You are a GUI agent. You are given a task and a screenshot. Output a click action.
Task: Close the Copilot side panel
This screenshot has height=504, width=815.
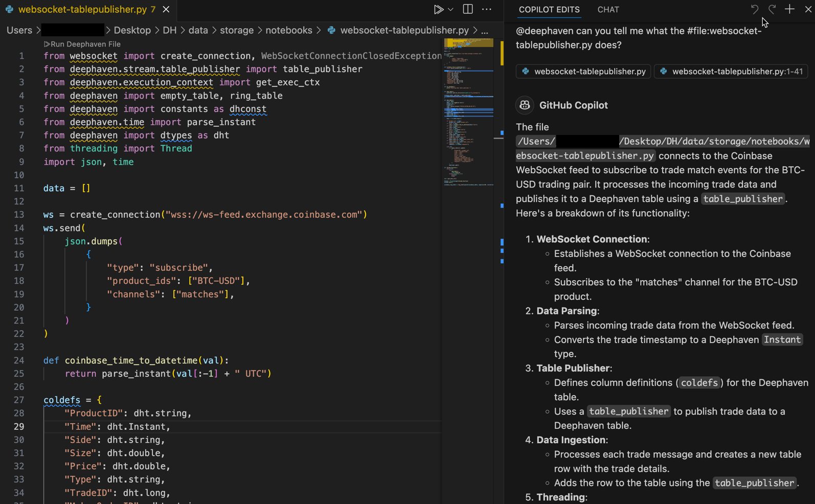[x=808, y=9]
